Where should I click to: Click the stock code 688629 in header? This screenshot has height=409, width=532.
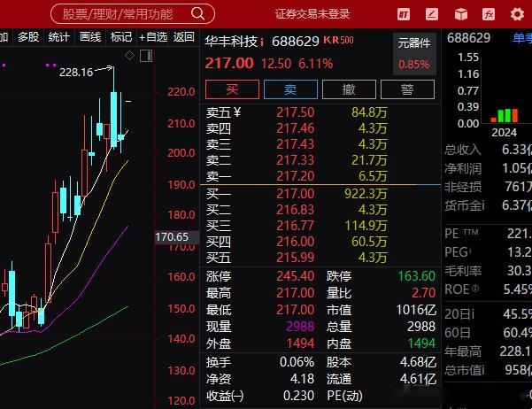pos(296,42)
